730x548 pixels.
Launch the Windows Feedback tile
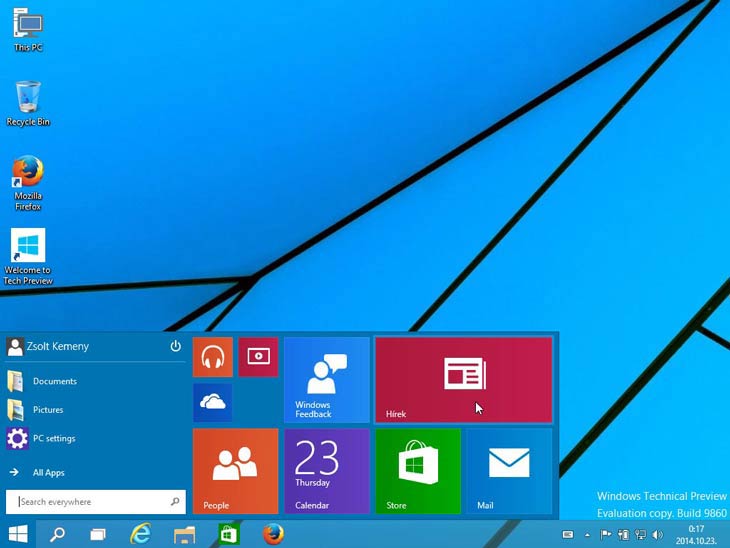point(326,379)
